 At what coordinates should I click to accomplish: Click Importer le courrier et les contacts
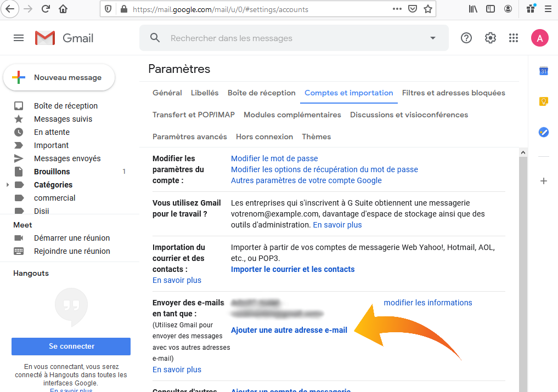[x=293, y=269]
